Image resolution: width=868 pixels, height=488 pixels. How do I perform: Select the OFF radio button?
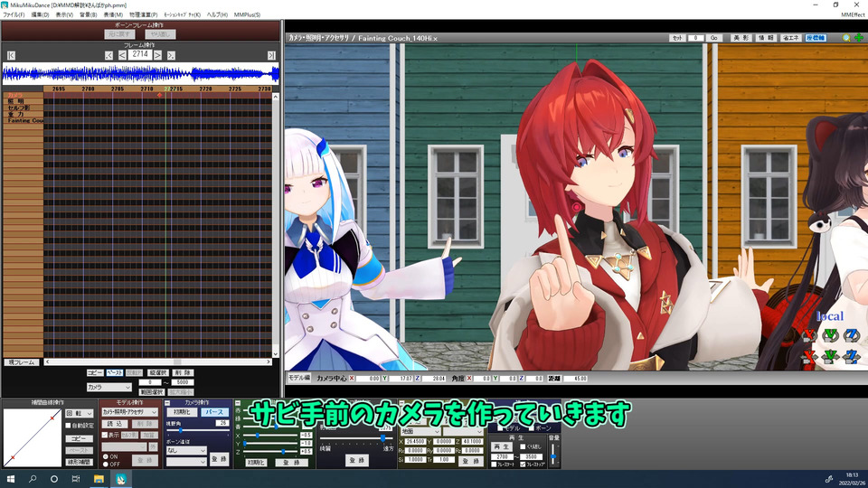click(105, 465)
